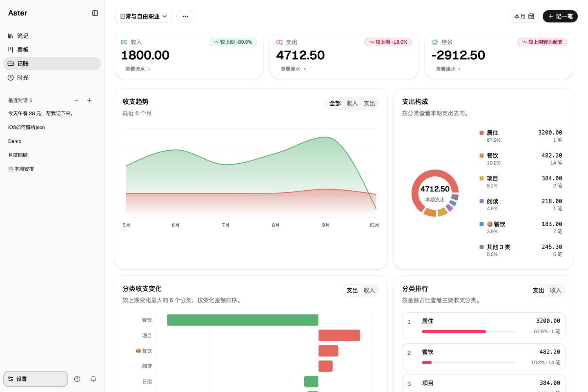Open the 本月 date range picker
The image size is (588, 392).
pos(524,16)
